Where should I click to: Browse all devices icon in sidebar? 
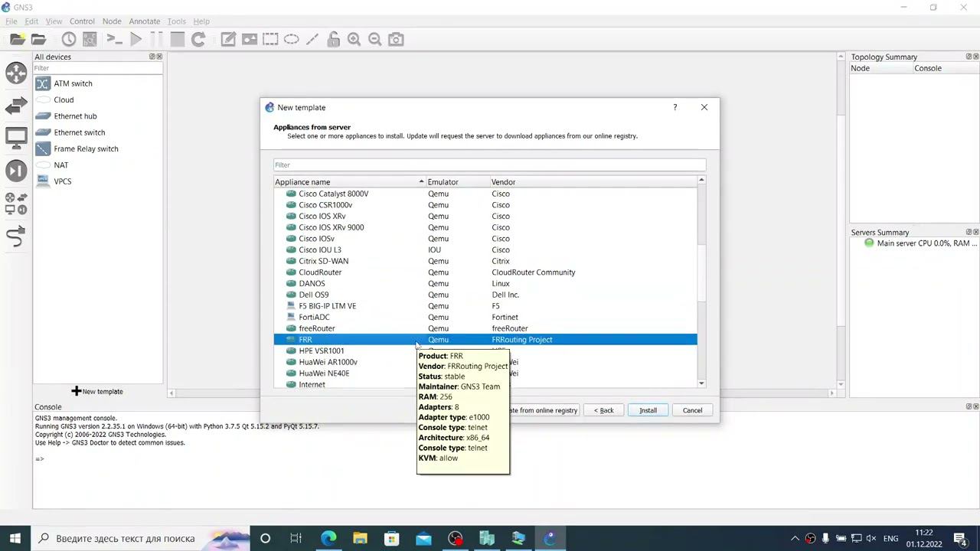click(x=16, y=204)
